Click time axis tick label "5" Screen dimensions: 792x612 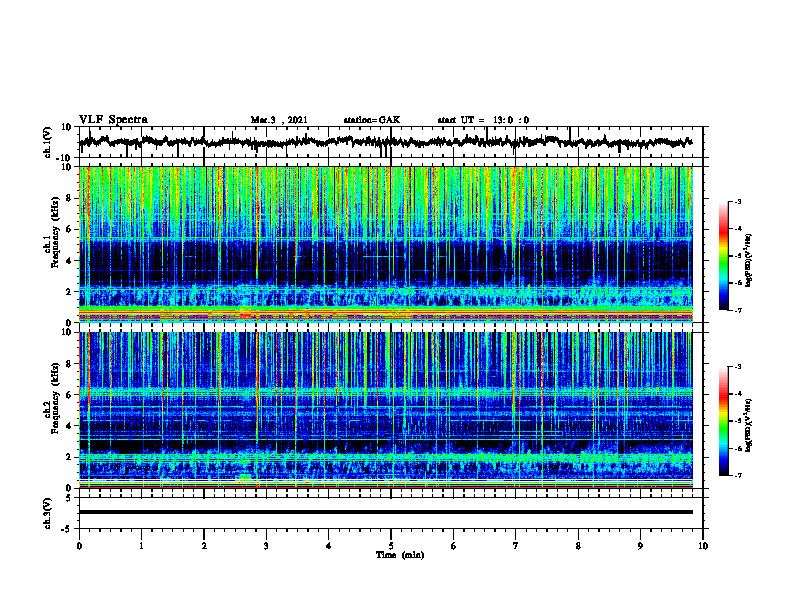point(391,546)
